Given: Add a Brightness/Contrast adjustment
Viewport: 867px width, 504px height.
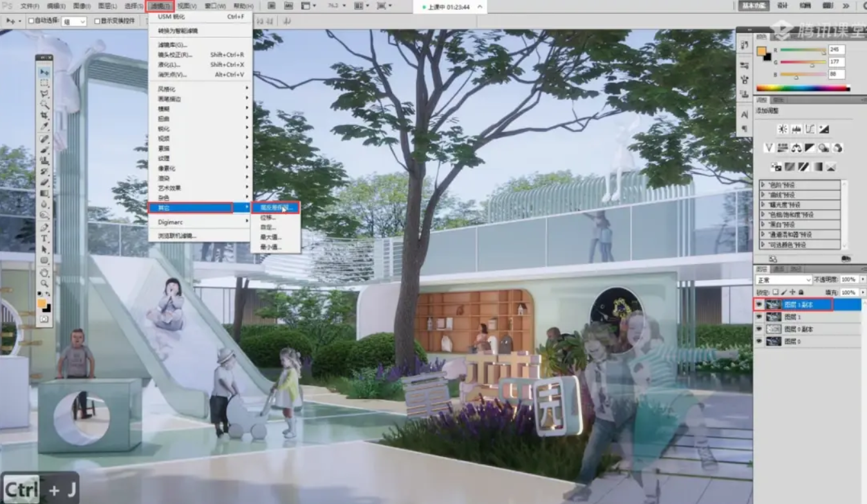Looking at the screenshot, I should coord(782,129).
